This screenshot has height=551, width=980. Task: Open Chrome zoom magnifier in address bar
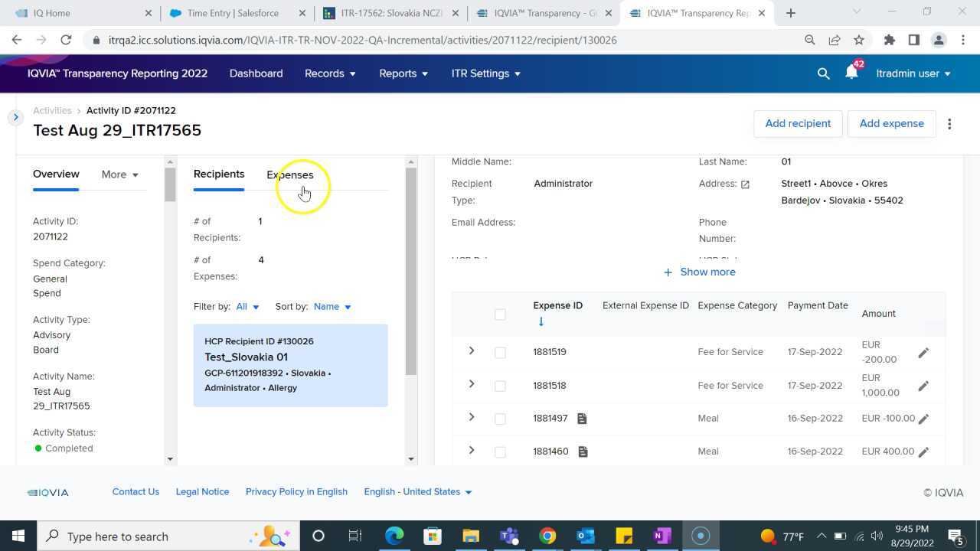pos(809,40)
